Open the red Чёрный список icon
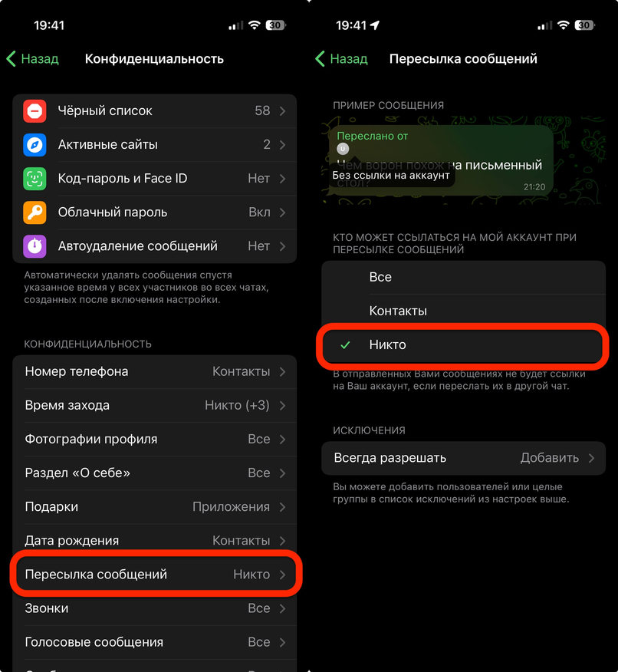618x672 pixels. coord(35,111)
